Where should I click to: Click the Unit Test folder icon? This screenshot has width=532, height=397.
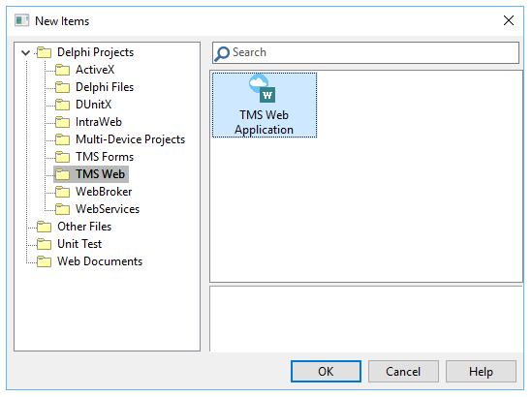[x=45, y=244]
